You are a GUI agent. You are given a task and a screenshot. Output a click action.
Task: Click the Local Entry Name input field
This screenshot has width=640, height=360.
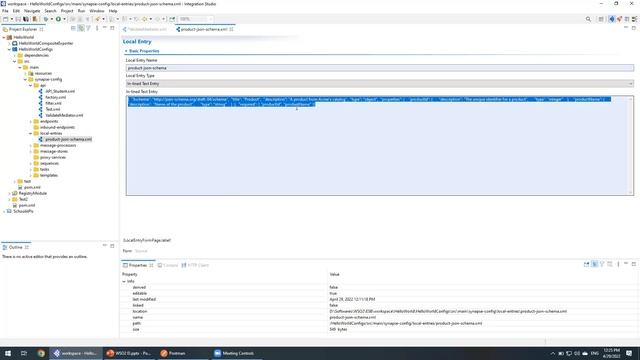pos(380,68)
